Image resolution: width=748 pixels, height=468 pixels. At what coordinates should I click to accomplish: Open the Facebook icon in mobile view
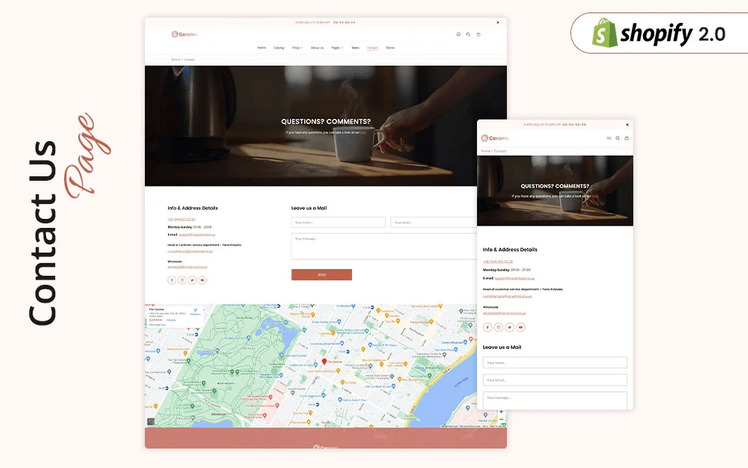(488, 327)
